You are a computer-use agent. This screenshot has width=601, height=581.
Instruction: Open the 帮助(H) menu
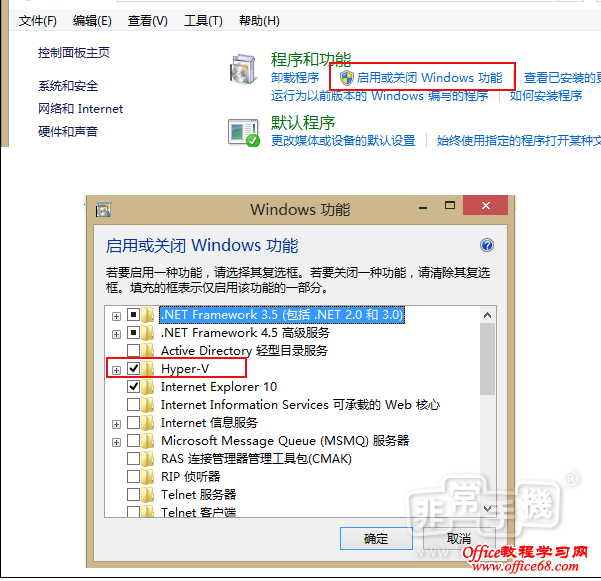[x=259, y=21]
